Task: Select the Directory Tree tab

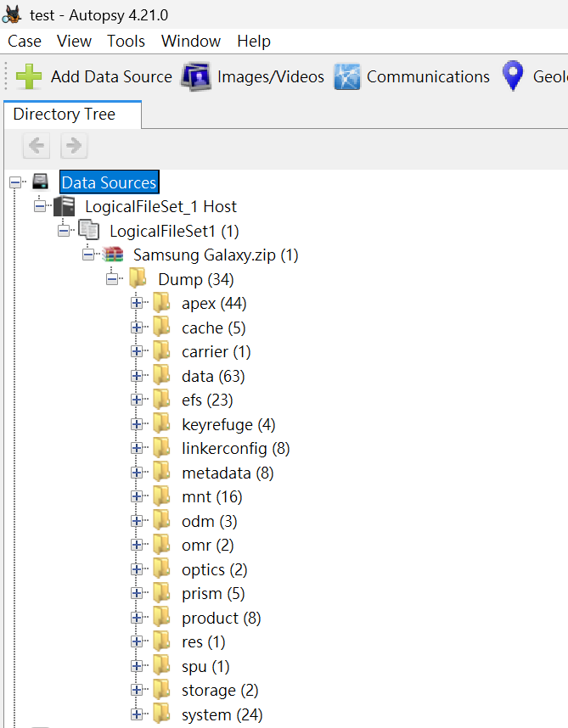Action: 72,115
